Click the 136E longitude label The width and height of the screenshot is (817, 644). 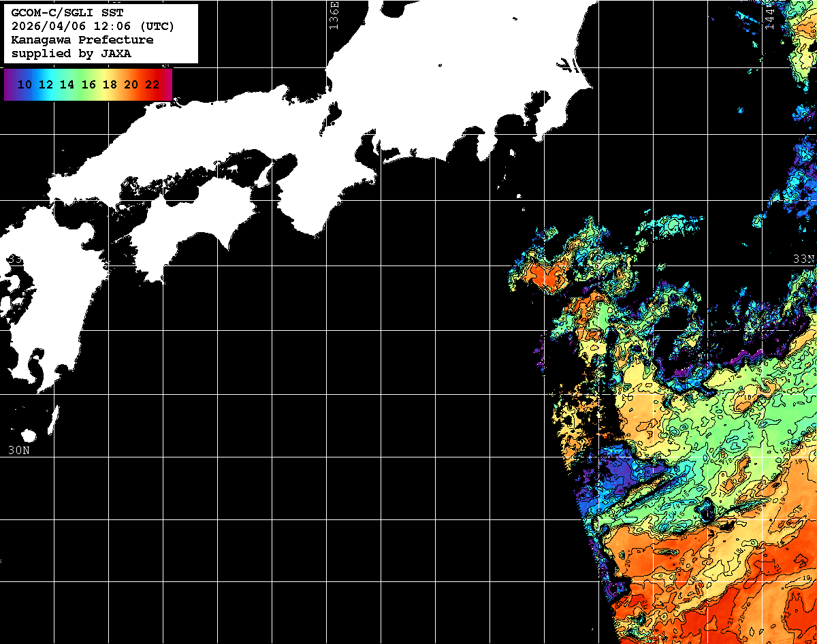[334, 15]
